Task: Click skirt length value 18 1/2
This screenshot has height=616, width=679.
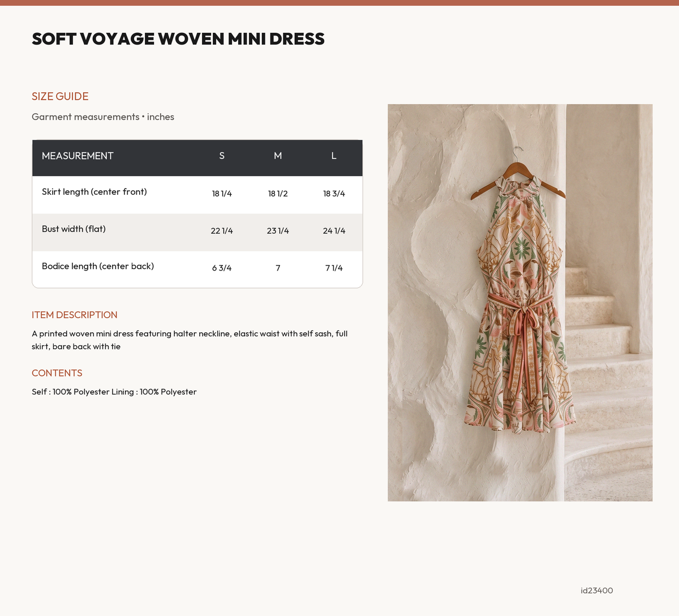Action: pyautogui.click(x=278, y=194)
